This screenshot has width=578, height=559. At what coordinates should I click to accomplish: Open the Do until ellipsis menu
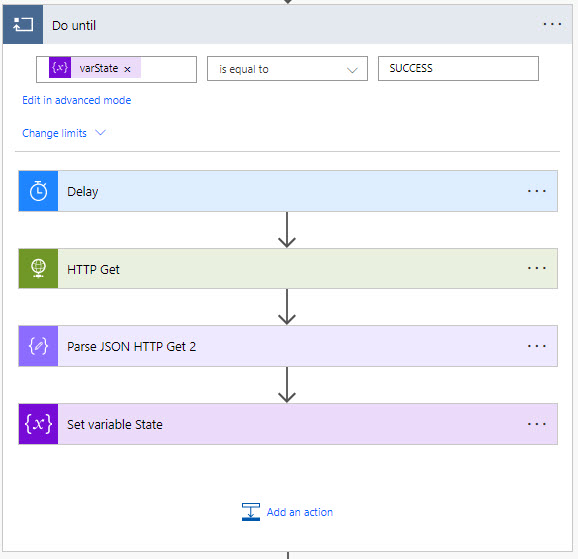tap(552, 25)
